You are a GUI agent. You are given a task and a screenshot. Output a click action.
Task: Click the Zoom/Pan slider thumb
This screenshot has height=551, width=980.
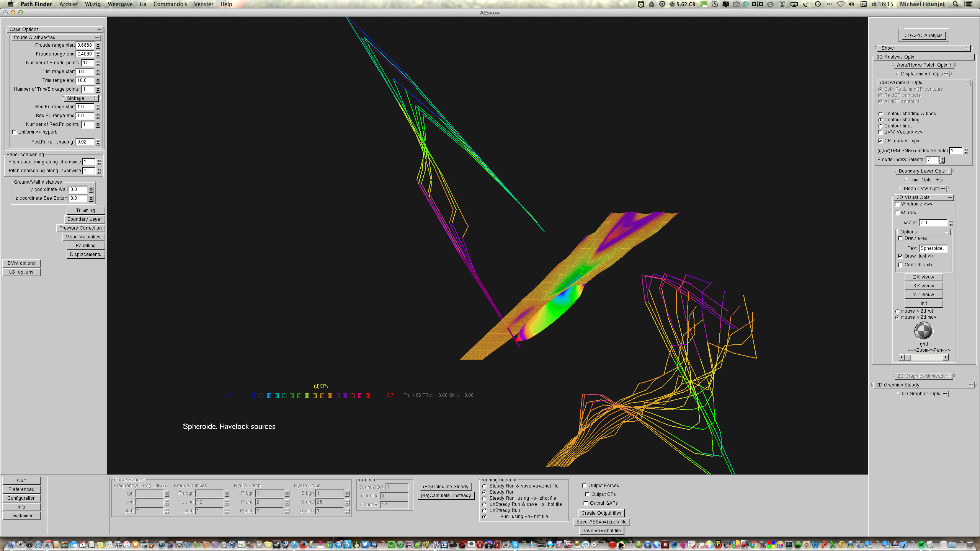908,357
